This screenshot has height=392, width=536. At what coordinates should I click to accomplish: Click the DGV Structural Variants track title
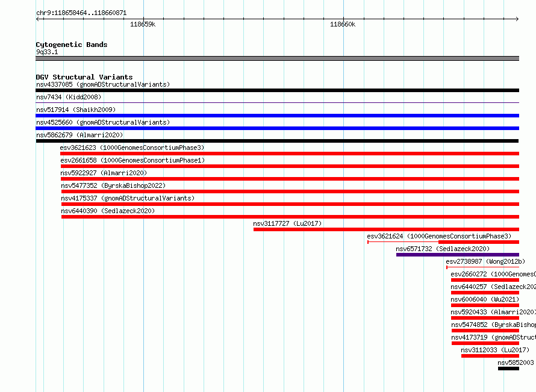[x=84, y=77]
